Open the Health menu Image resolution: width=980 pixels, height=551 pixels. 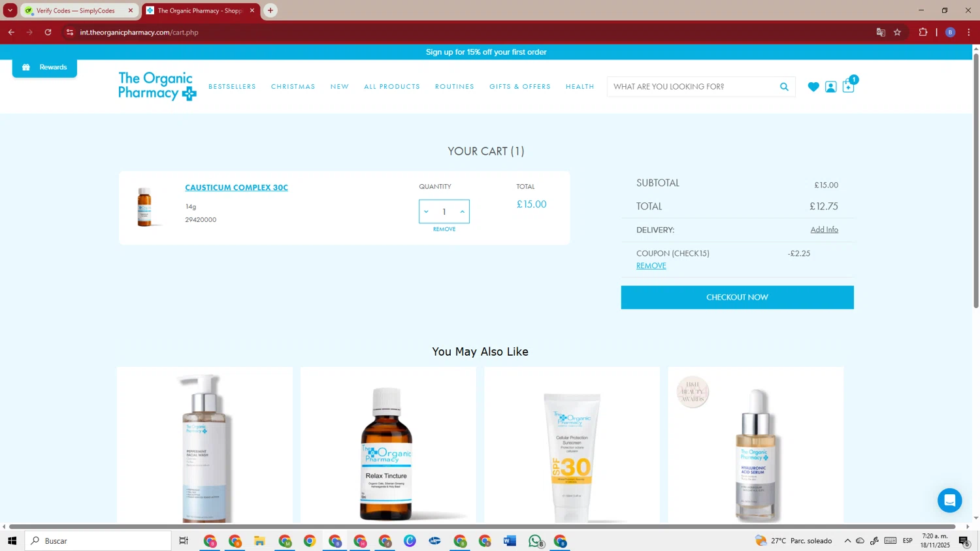point(580,87)
